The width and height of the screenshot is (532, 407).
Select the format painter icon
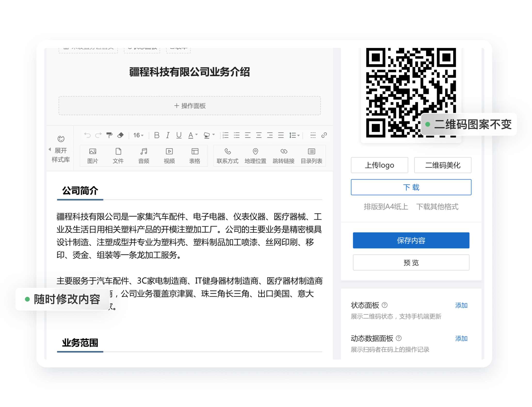[109, 135]
